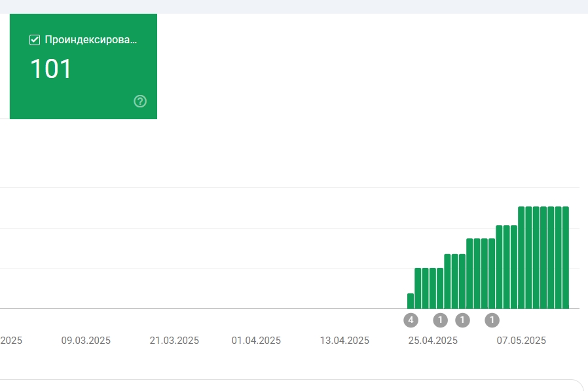Click the 21.03.2025 axis date label
The image size is (588, 391).
(x=174, y=341)
